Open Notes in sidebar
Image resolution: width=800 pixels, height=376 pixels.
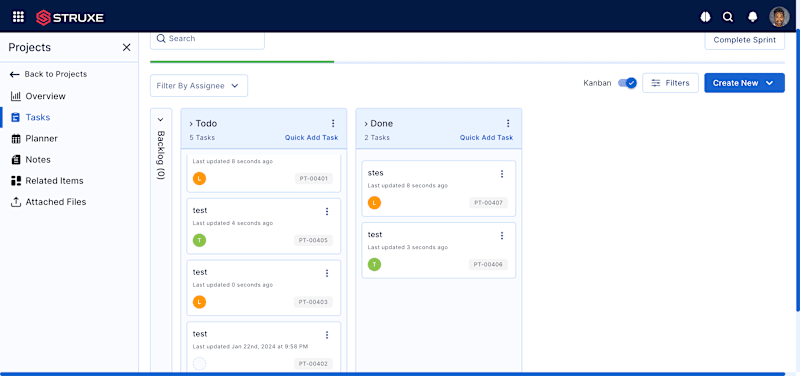click(38, 160)
